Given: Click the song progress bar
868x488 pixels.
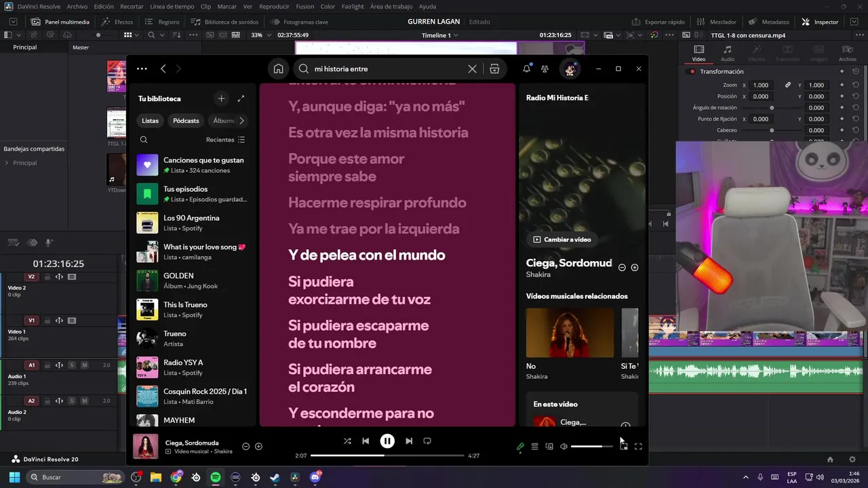Looking at the screenshot, I should (387, 455).
